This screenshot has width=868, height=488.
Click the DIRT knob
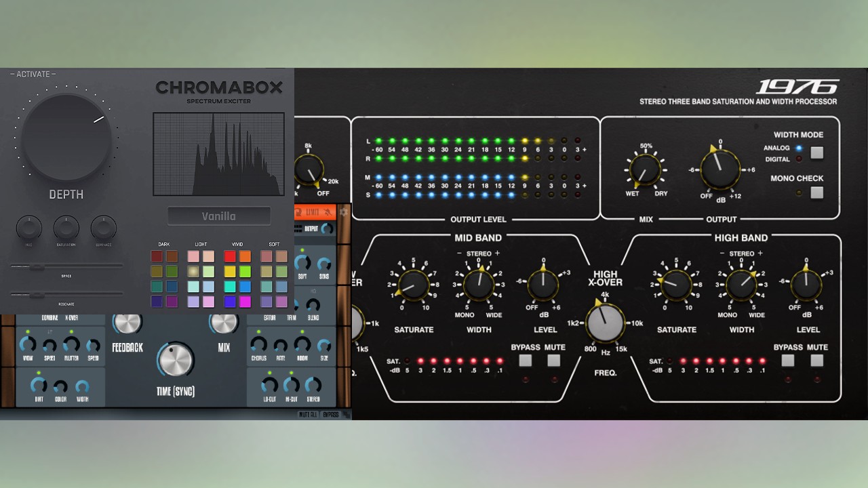[39, 386]
